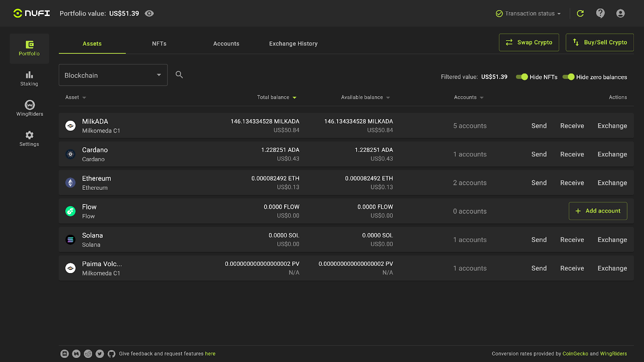The image size is (644, 362).
Task: Send MilkADA from its row
Action: [x=539, y=126]
